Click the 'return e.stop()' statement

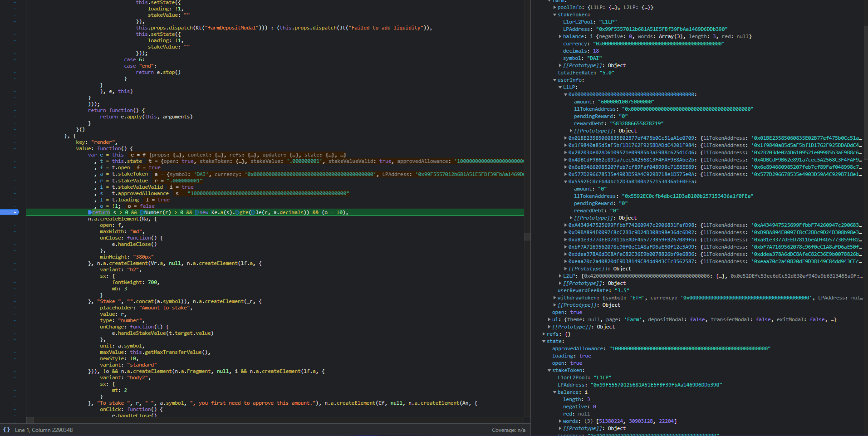(158, 72)
